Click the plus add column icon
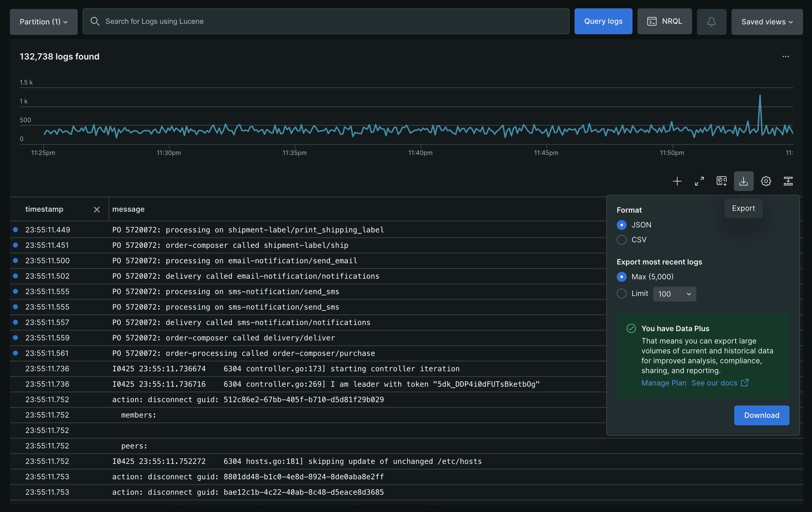This screenshot has height=512, width=812. [677, 181]
